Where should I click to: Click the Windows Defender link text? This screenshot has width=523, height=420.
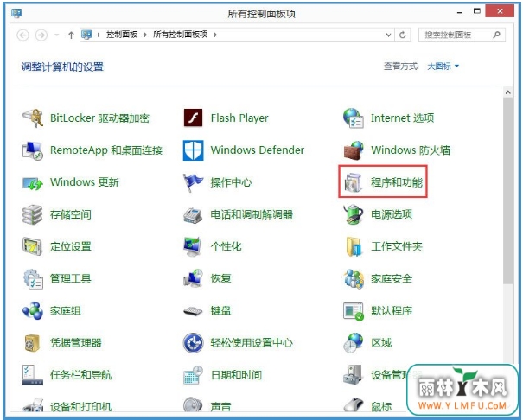pos(257,150)
